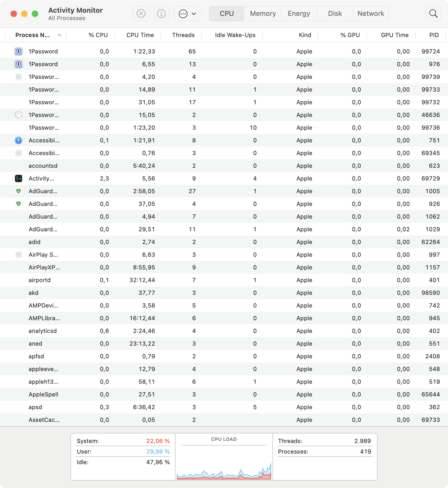Click the yellow minimize window button

(24, 14)
